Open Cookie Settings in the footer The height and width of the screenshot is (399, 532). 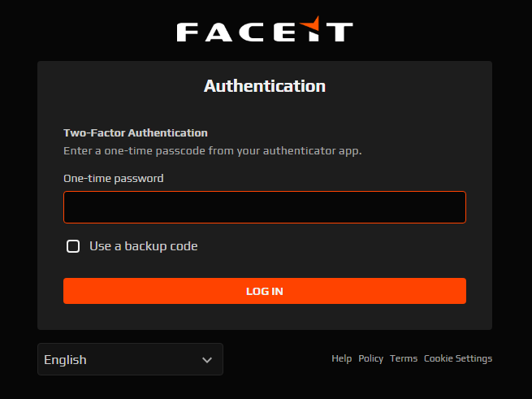click(x=458, y=358)
